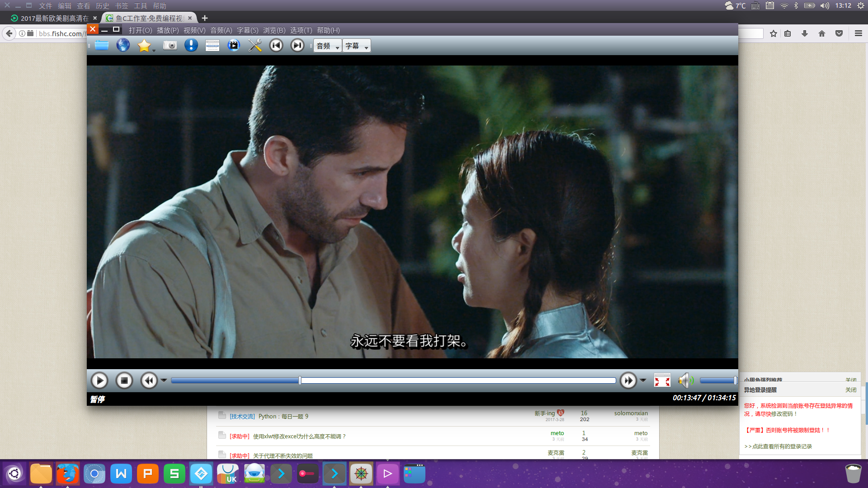This screenshot has height=488, width=868.
Task: Open the Ubuntu launcher in the dock
Action: (14, 474)
